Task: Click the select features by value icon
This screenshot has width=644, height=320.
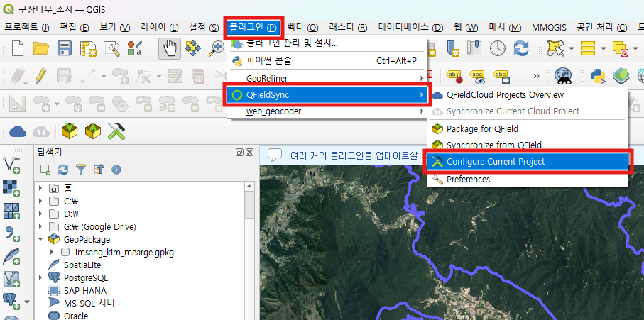Action: [x=588, y=48]
